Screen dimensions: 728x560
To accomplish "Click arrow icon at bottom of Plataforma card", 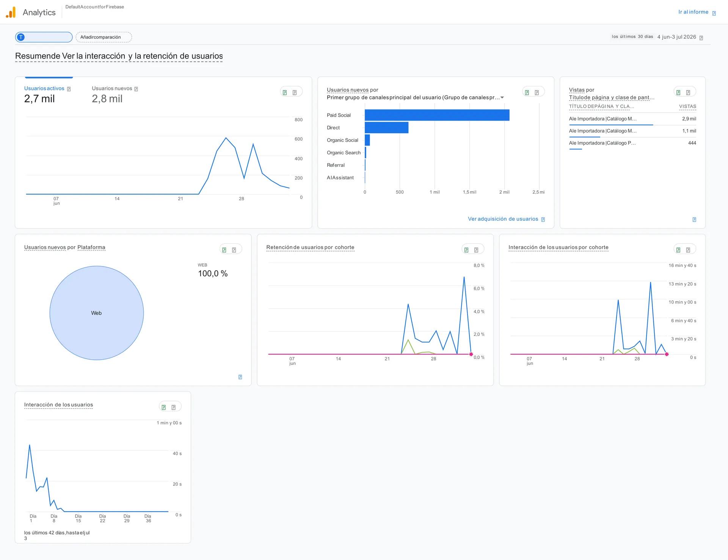I will click(240, 377).
